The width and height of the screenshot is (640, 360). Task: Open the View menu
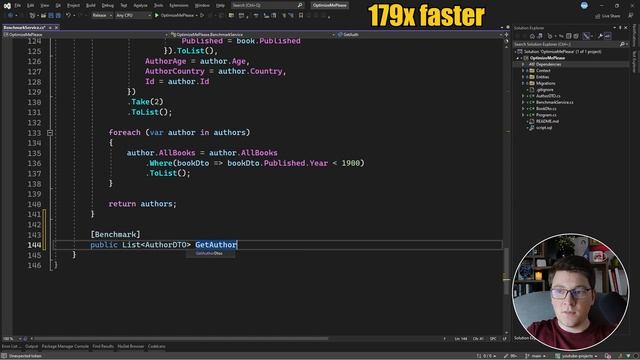point(44,6)
